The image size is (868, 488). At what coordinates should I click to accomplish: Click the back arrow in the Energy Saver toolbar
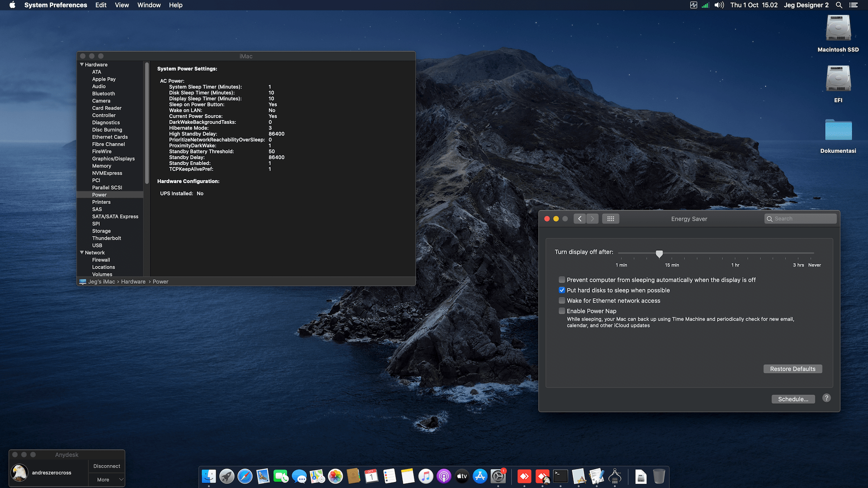click(580, 219)
